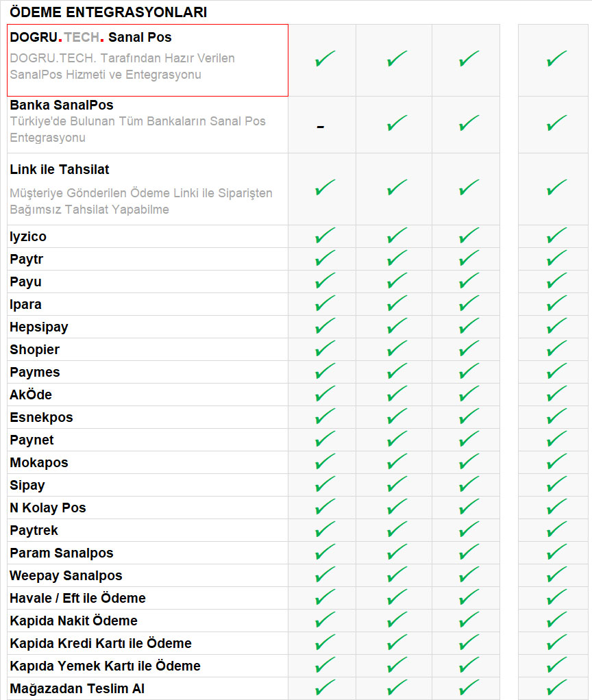
Task: Click the first checkmark in the Link ile Tahsilat row
Action: point(325,187)
